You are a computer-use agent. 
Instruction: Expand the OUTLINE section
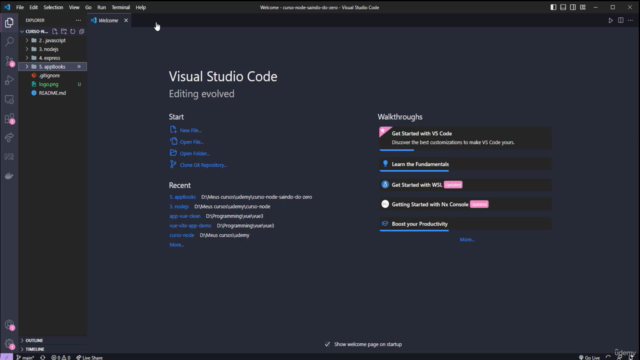52,340
